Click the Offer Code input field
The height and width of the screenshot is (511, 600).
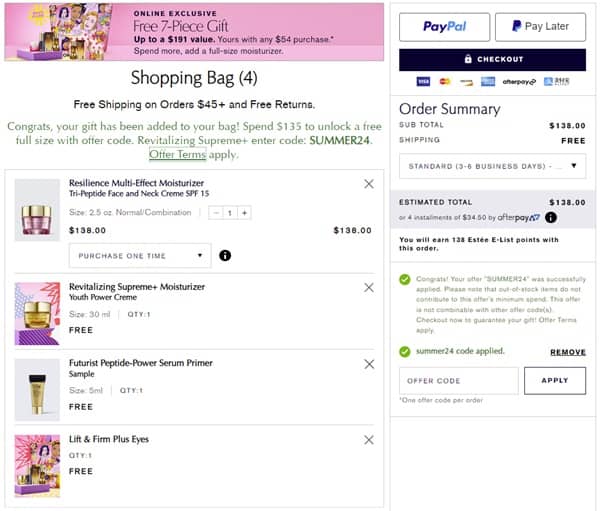[458, 381]
